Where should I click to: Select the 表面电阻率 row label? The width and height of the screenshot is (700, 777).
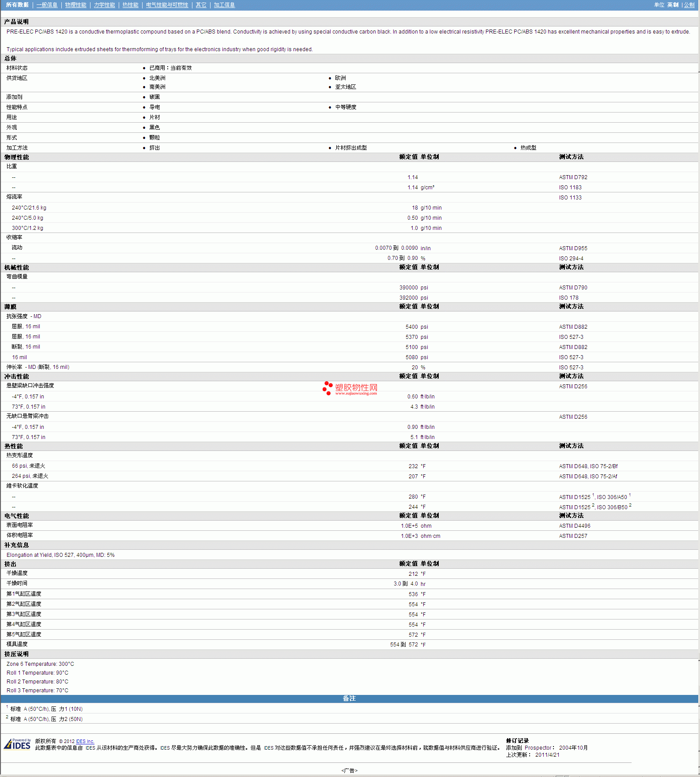[x=19, y=525]
